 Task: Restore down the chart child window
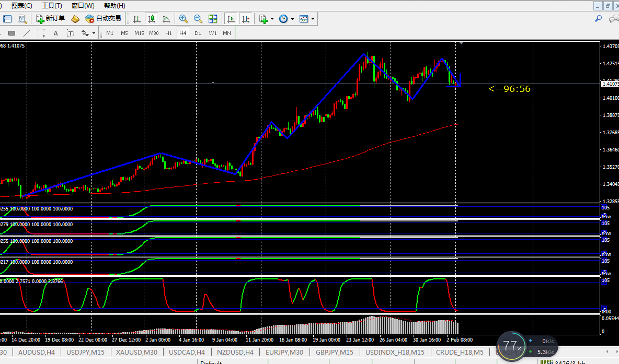coord(609,6)
